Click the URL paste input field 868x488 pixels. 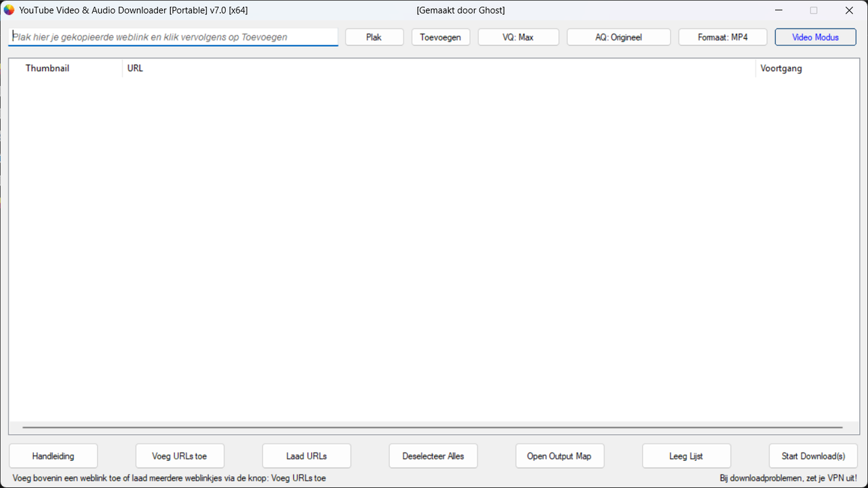click(x=173, y=37)
